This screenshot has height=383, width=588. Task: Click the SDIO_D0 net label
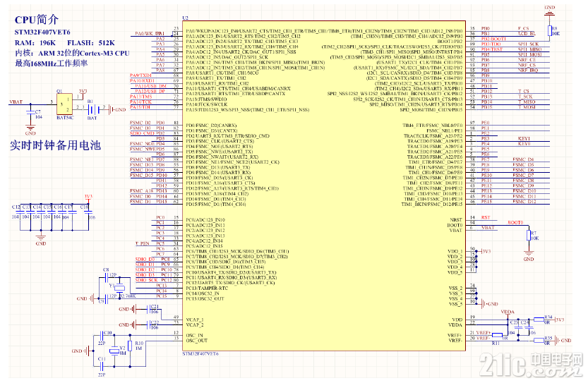(x=145, y=260)
